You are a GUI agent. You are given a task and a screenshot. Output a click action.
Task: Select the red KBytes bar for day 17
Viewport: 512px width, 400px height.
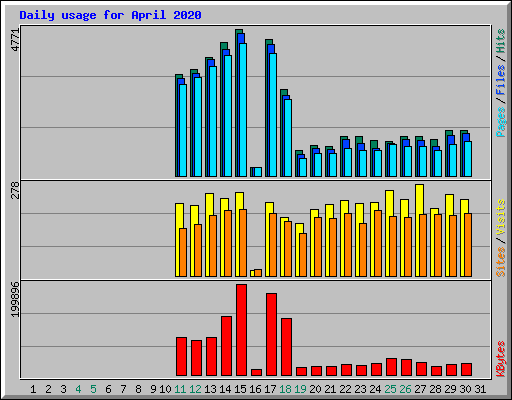(x=271, y=335)
